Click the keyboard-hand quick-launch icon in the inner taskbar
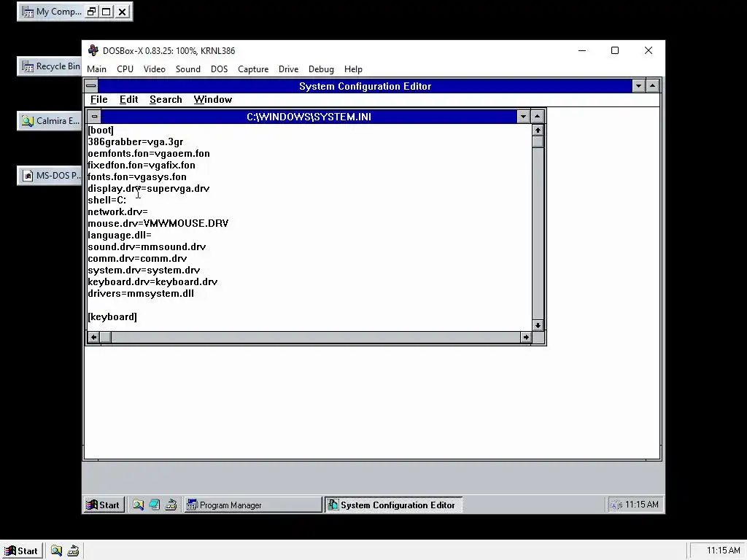 [171, 505]
